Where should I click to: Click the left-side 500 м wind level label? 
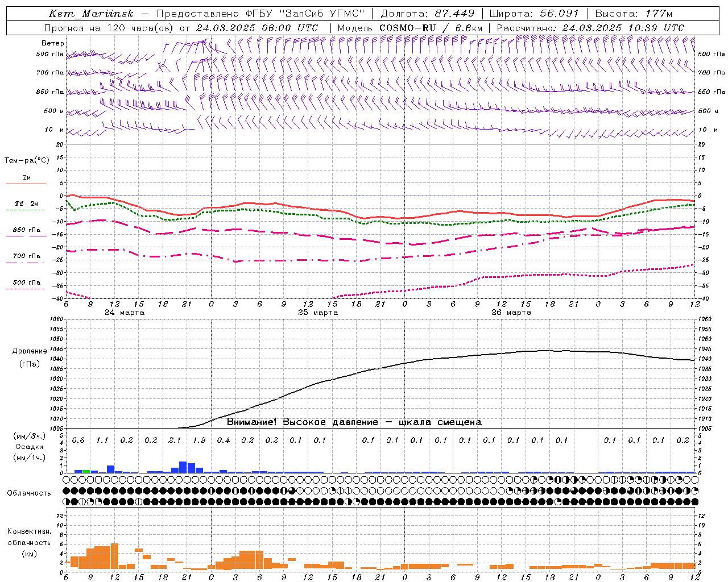pos(54,111)
